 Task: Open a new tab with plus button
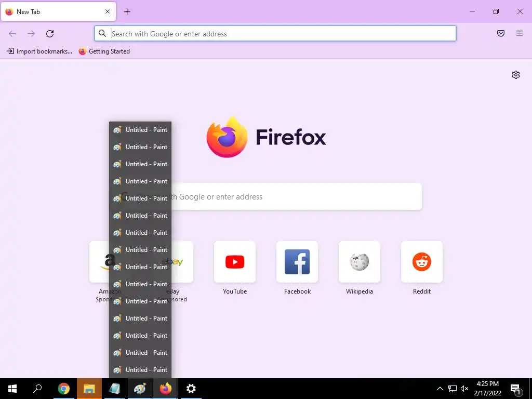click(x=127, y=12)
